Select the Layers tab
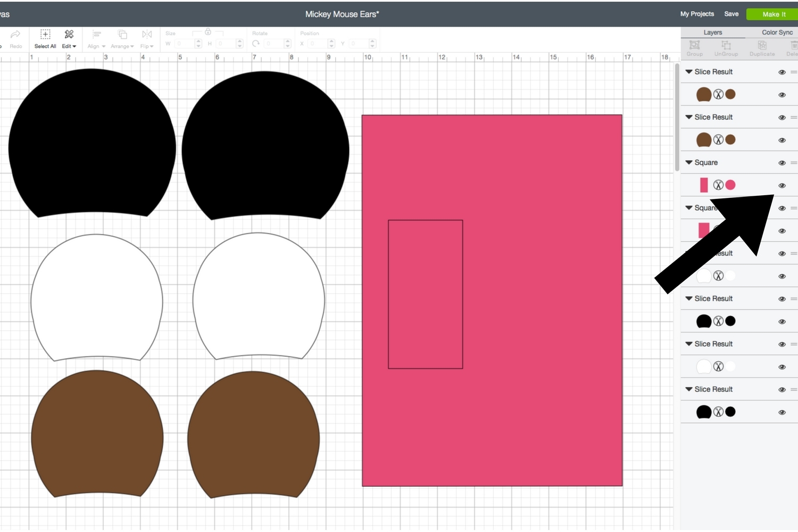 pyautogui.click(x=712, y=32)
